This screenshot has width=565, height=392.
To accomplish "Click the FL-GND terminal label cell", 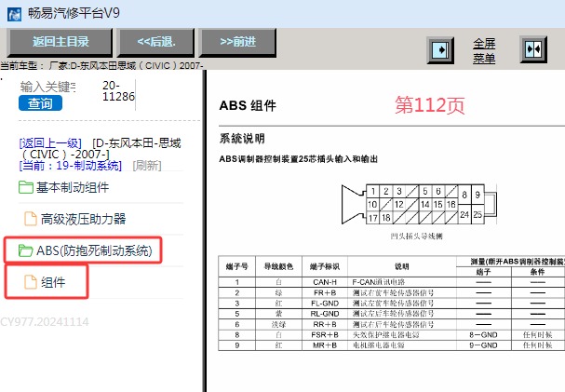I will pyautogui.click(x=325, y=303).
